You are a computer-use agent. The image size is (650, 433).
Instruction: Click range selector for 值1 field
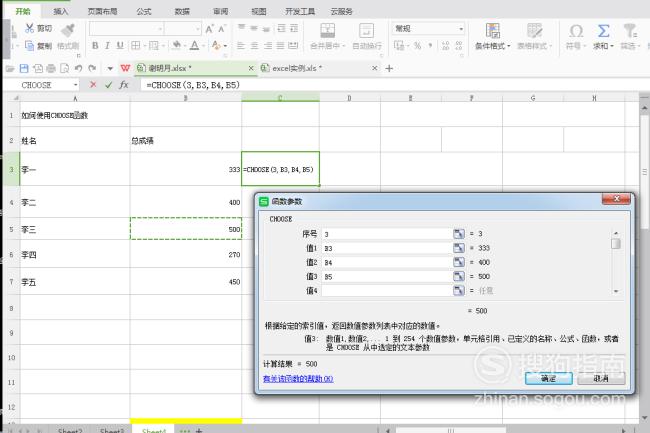click(459, 248)
